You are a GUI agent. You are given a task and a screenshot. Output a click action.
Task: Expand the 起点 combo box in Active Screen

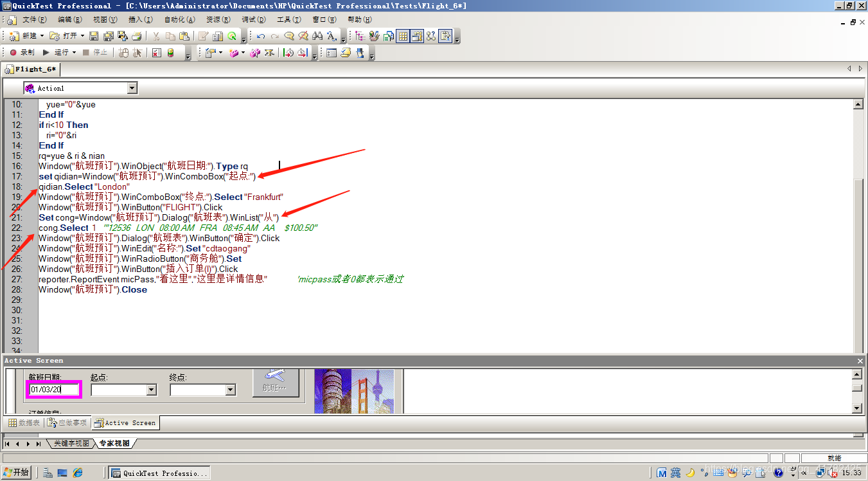point(152,390)
